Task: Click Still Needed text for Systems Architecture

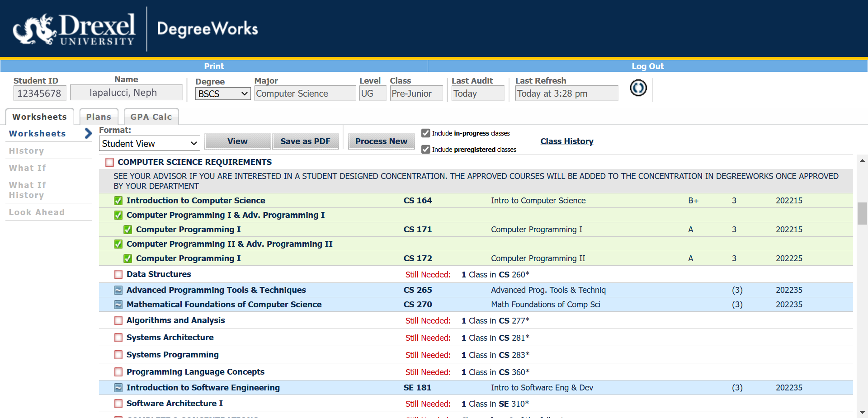Action: pos(428,338)
